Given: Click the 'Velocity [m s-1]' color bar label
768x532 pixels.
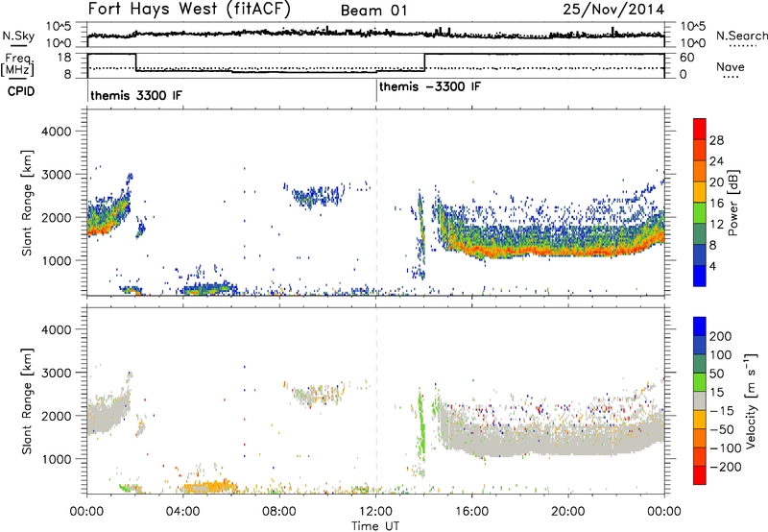Looking at the screenshot, I should click(x=751, y=400).
